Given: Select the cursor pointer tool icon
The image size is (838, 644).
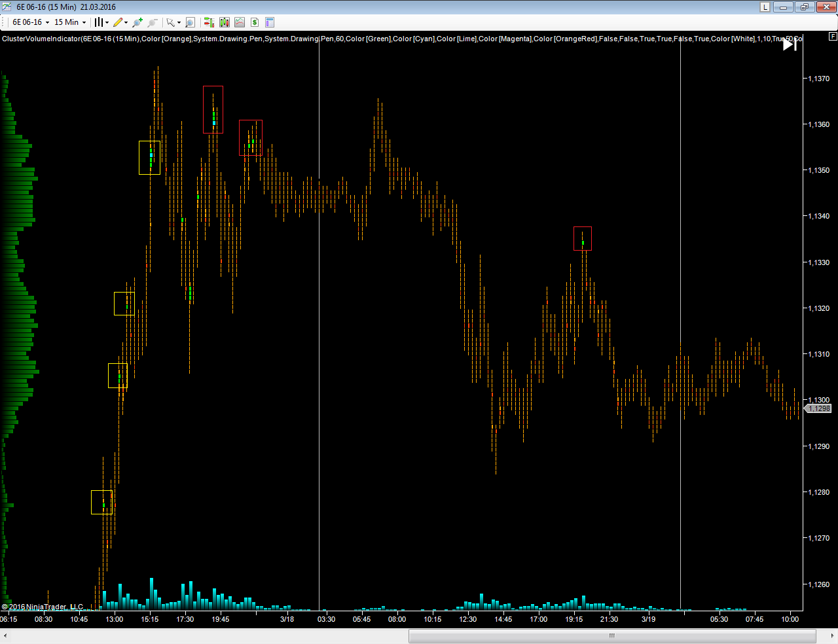Looking at the screenshot, I should tap(170, 22).
